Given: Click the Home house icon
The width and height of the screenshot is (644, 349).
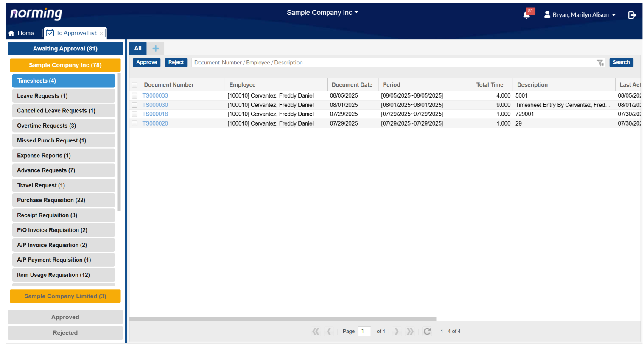Looking at the screenshot, I should pos(11,33).
